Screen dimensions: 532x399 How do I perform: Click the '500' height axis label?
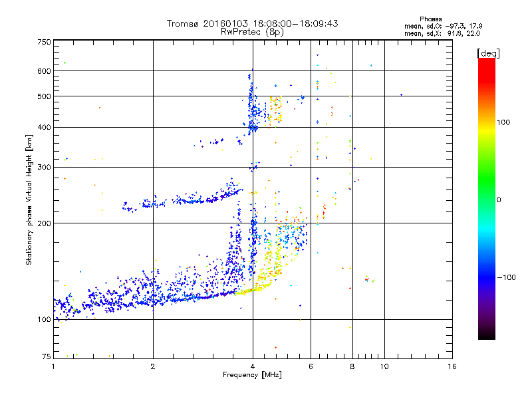(x=44, y=96)
